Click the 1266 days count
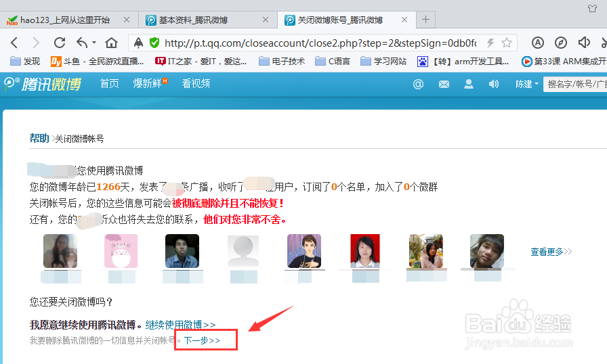 pos(108,187)
